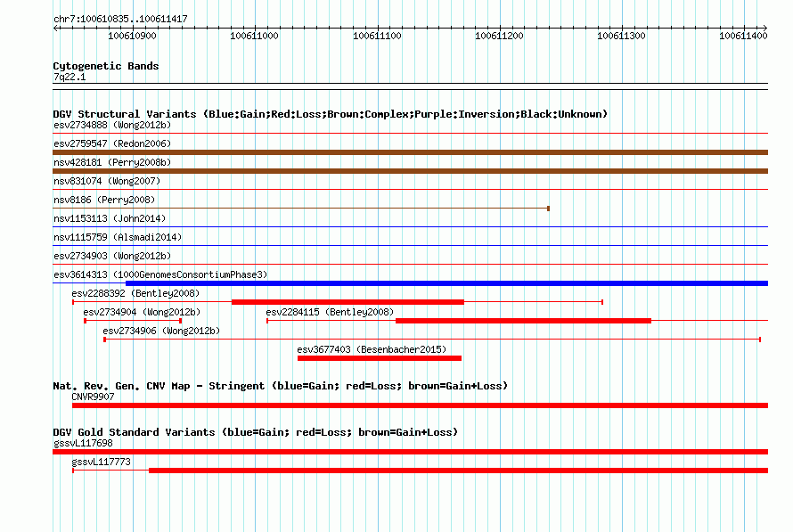Select the esv2759547 (Redon2006) brown bar
Image resolution: width=793 pixels, height=532 pixels.
pyautogui.click(x=410, y=152)
